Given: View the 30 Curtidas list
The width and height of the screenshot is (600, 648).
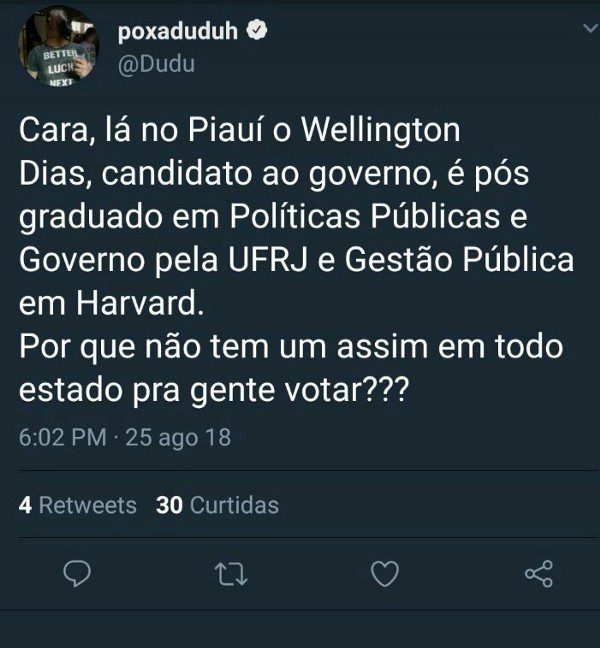Looking at the screenshot, I should [x=217, y=505].
